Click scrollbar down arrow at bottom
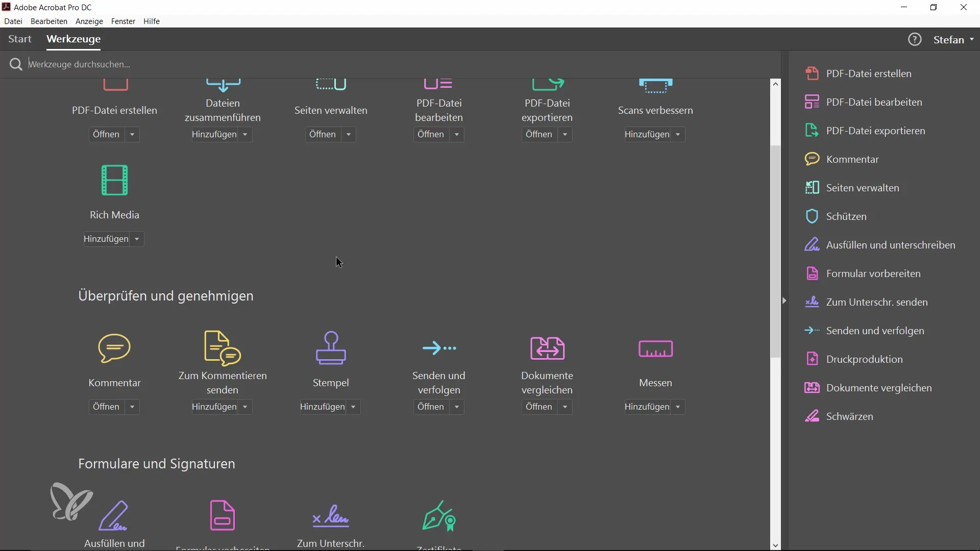The image size is (980, 551). (776, 545)
